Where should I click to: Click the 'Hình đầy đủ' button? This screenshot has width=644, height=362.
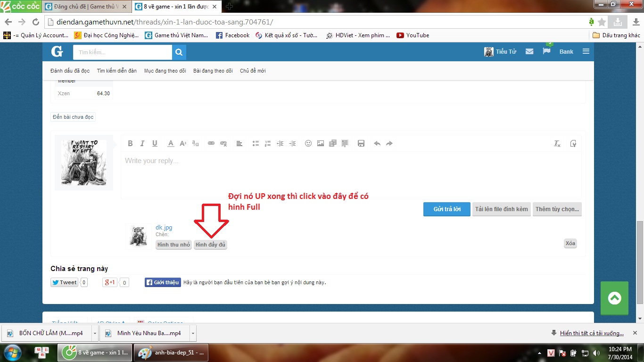(x=211, y=245)
